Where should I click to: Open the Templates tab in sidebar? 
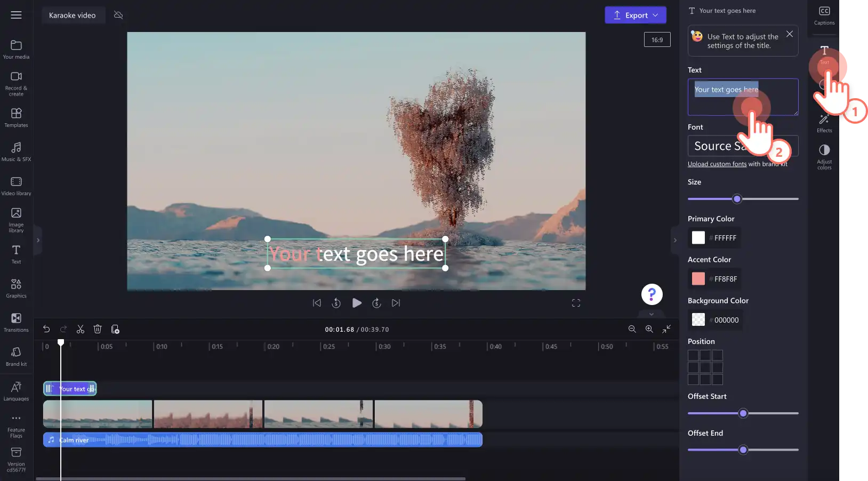click(x=16, y=117)
